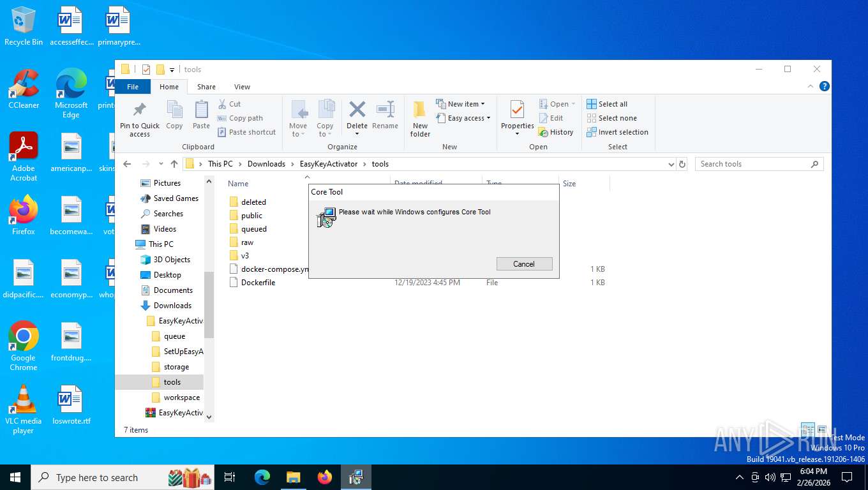Click Paste shortcut in ribbon
868x490 pixels.
pos(246,132)
